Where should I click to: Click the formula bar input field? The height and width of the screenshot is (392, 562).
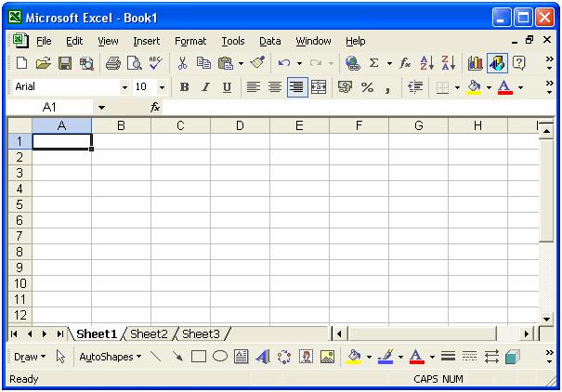click(359, 107)
